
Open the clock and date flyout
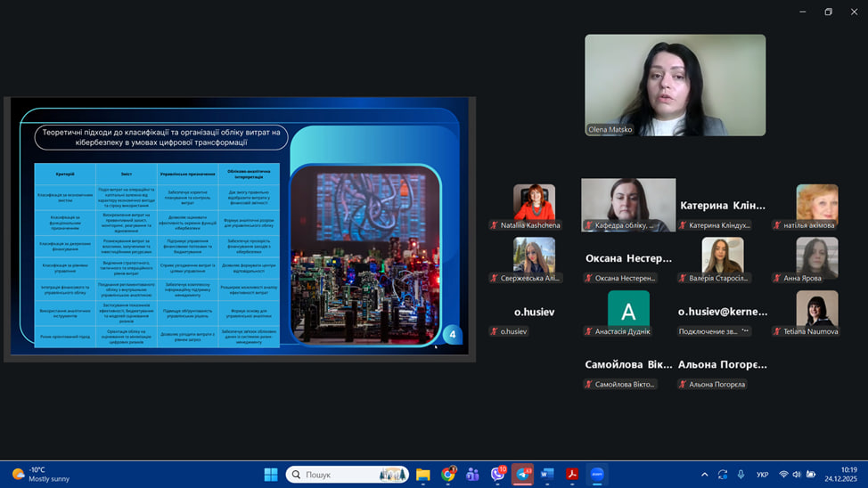pos(848,475)
